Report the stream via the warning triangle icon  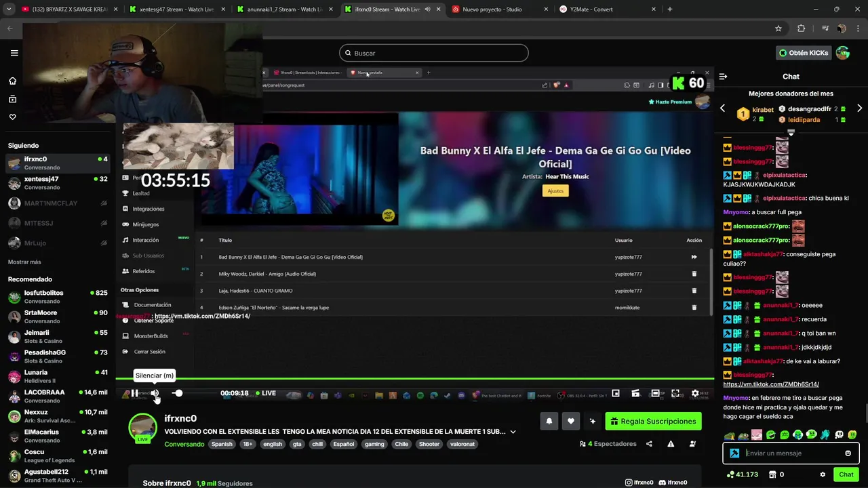click(x=671, y=444)
